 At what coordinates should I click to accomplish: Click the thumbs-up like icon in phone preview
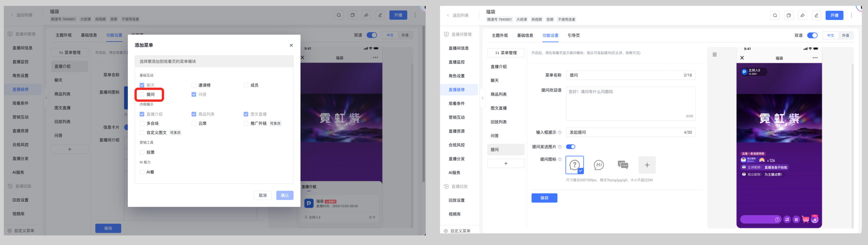coord(815,219)
